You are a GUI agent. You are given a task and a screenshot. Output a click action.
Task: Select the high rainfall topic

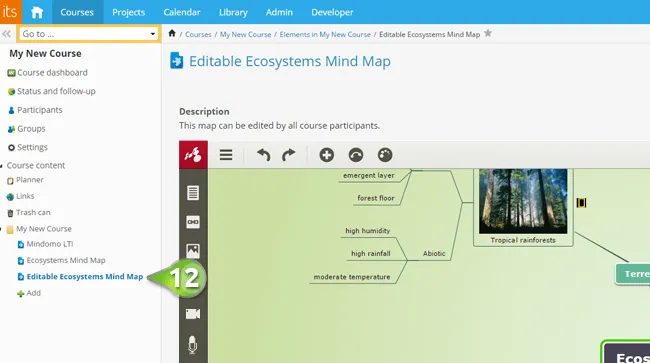371,254
